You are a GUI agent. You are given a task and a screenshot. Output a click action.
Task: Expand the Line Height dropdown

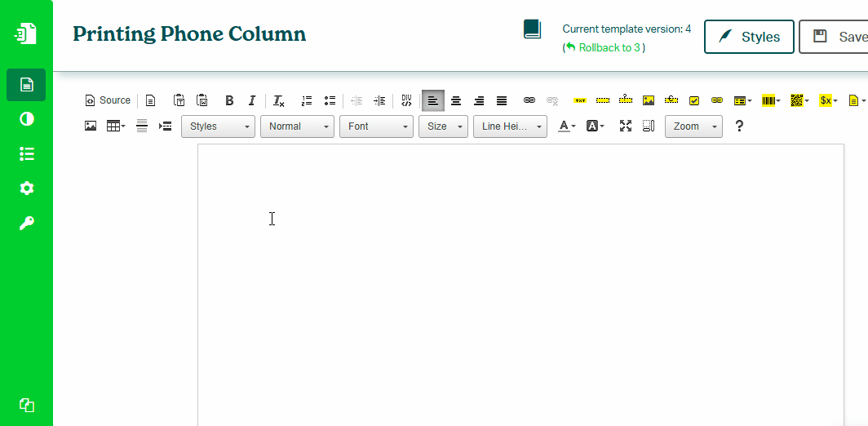tap(510, 126)
